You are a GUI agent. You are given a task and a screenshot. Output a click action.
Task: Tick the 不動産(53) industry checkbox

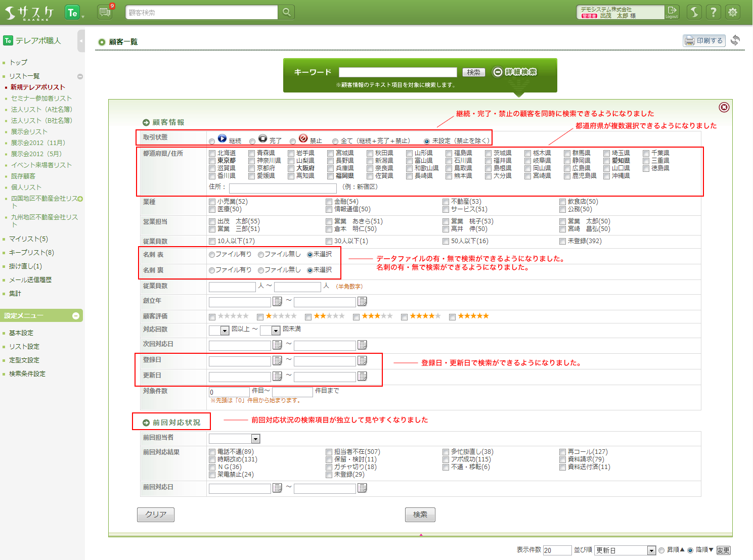coord(446,202)
